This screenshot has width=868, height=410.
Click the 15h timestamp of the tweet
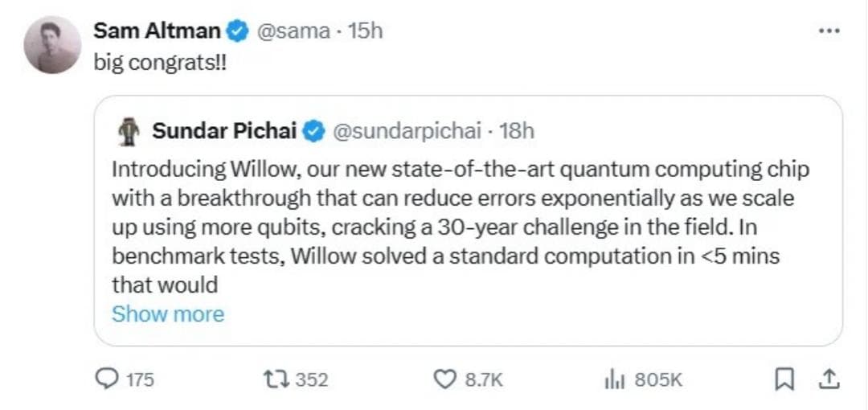coord(365,31)
